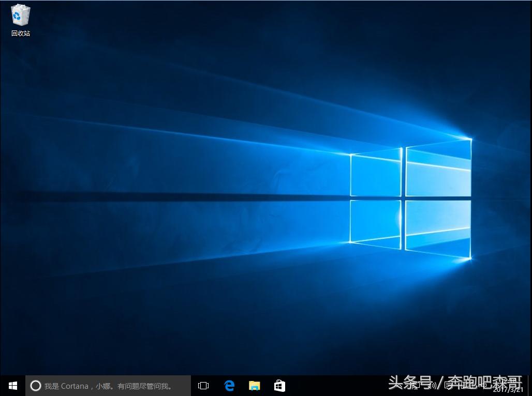Select the Recycle Bin icon to highlight it
Viewport: 532px width, 396px height.
point(20,14)
